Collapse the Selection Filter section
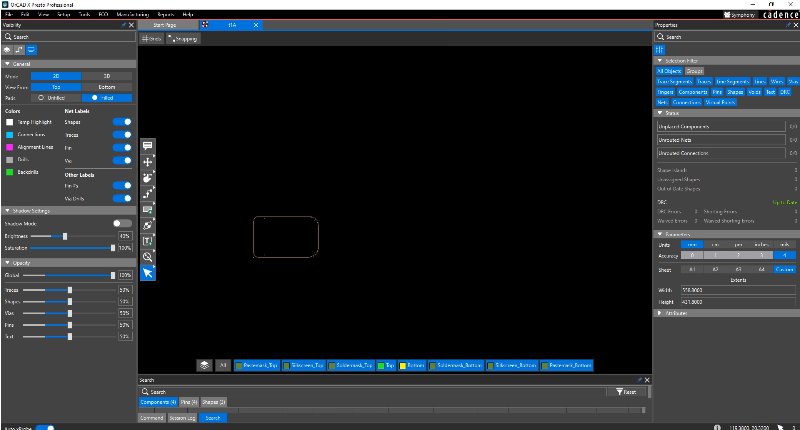Viewport: 800px width, 430px height. 659,61
